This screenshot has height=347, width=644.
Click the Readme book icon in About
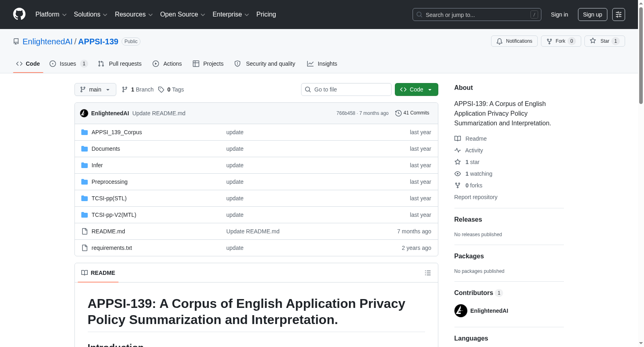pos(458,139)
